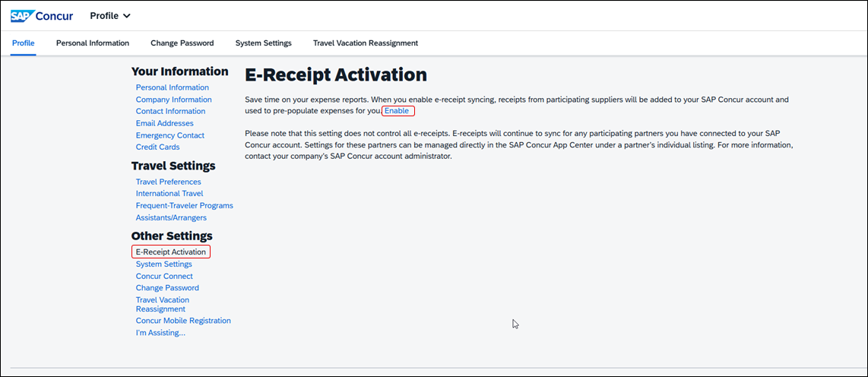Click the Other Settings heading

[172, 236]
